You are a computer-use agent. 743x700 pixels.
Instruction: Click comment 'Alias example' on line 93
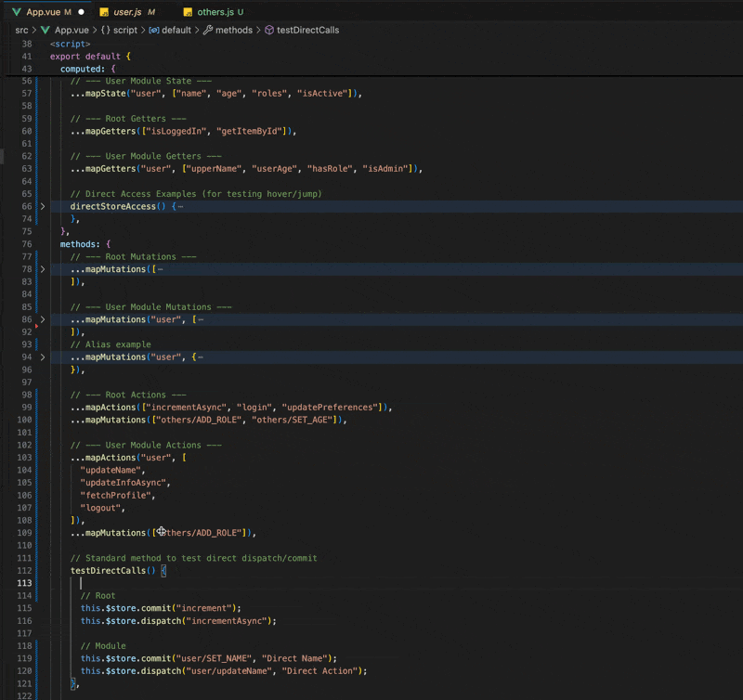(x=111, y=344)
